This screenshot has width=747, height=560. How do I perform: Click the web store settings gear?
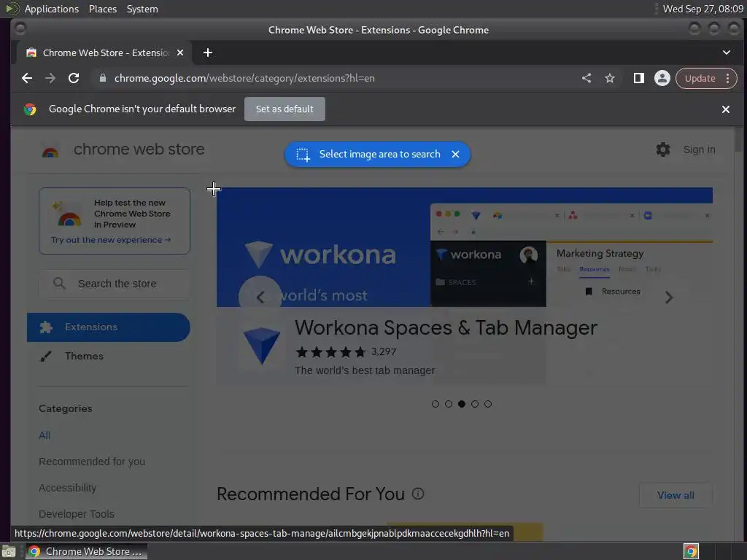click(662, 149)
